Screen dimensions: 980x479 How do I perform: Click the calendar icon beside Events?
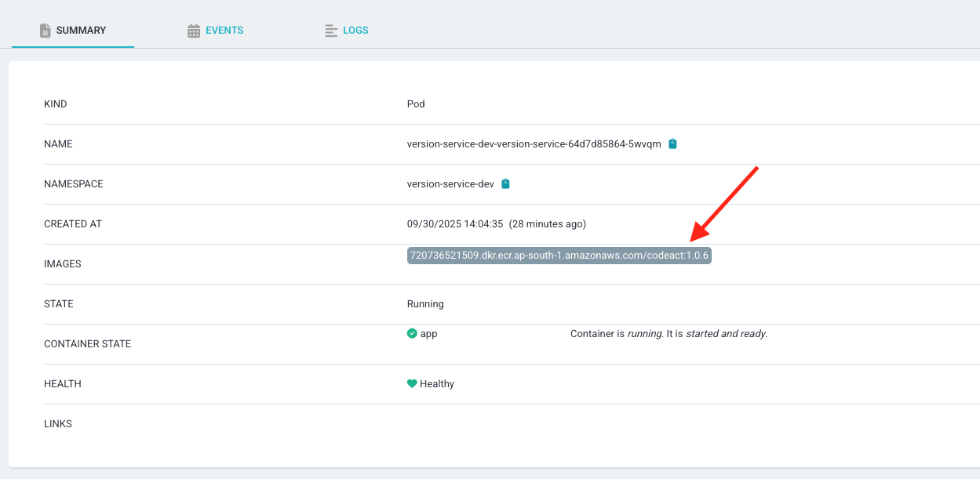pyautogui.click(x=194, y=31)
